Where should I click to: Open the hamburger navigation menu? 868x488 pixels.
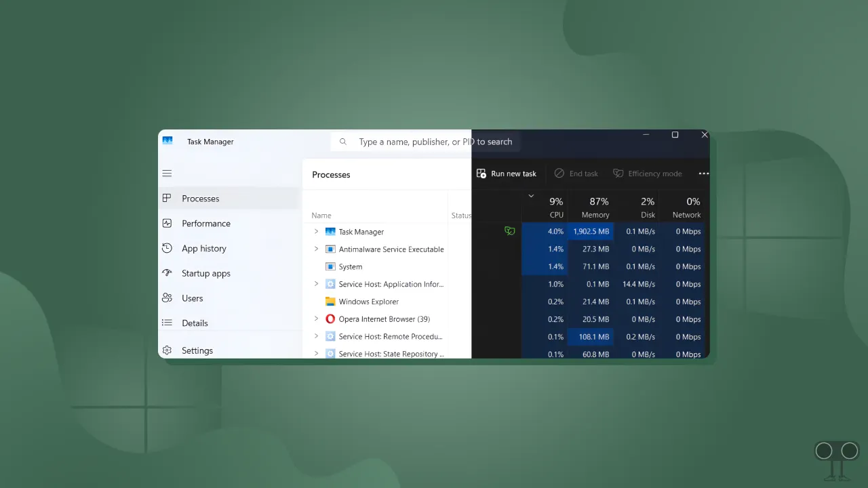(x=167, y=174)
